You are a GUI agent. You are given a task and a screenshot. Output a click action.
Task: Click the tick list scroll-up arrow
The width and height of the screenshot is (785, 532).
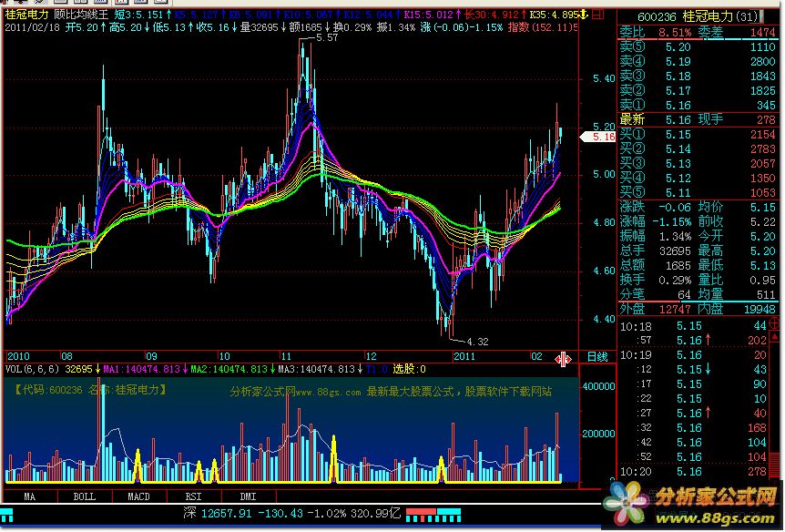[x=774, y=339]
